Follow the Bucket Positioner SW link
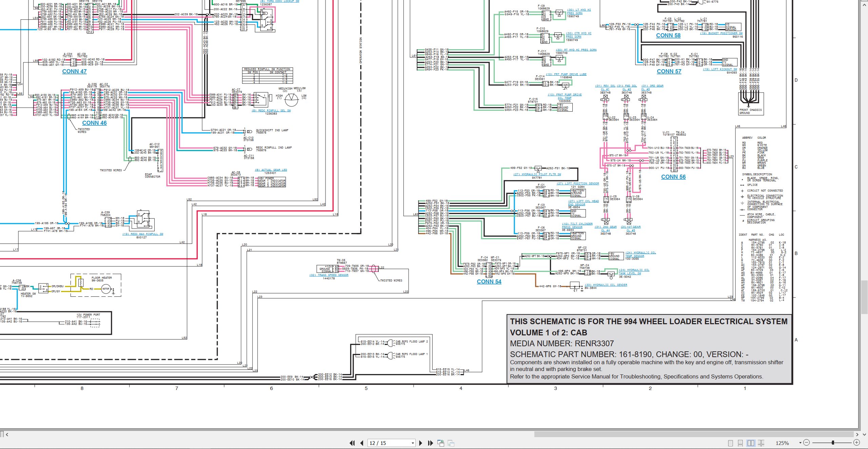The width and height of the screenshot is (868, 449). point(721,33)
